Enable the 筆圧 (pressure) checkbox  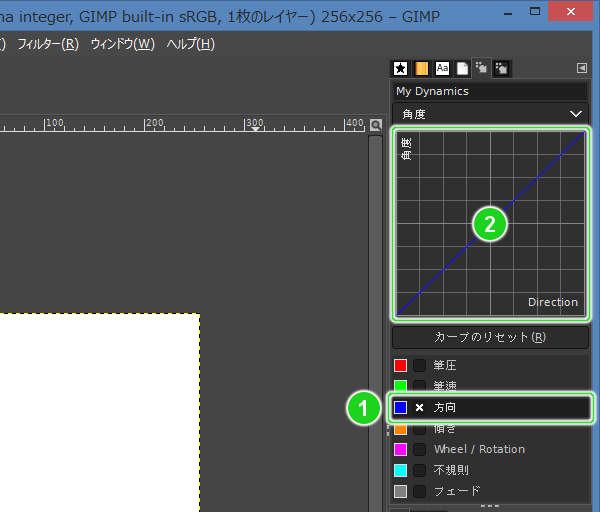pos(420,366)
